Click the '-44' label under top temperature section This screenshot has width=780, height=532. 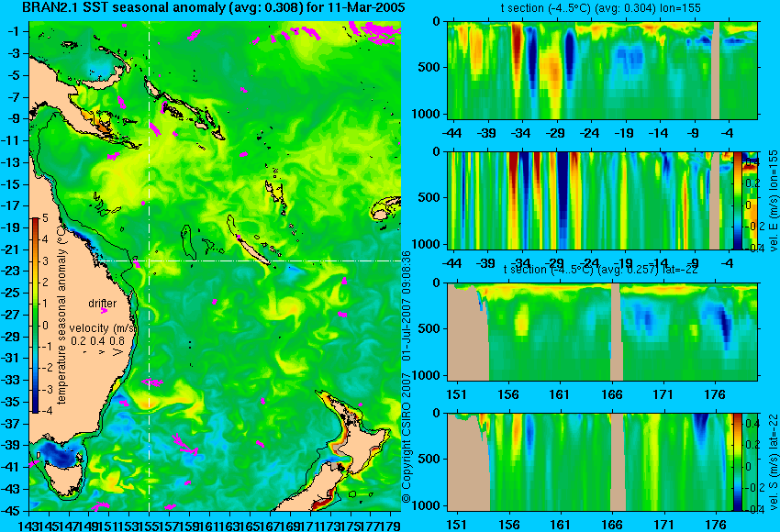[451, 133]
